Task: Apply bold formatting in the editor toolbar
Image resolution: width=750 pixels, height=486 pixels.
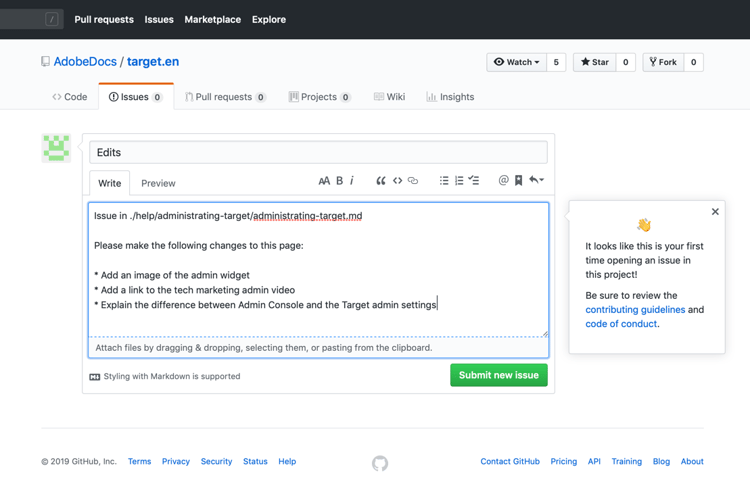Action: 339,181
